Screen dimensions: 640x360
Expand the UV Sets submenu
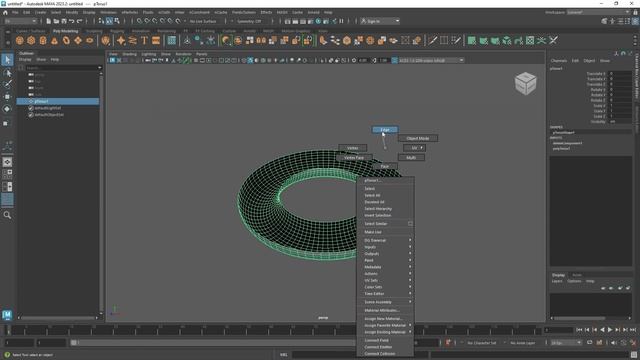(385, 280)
